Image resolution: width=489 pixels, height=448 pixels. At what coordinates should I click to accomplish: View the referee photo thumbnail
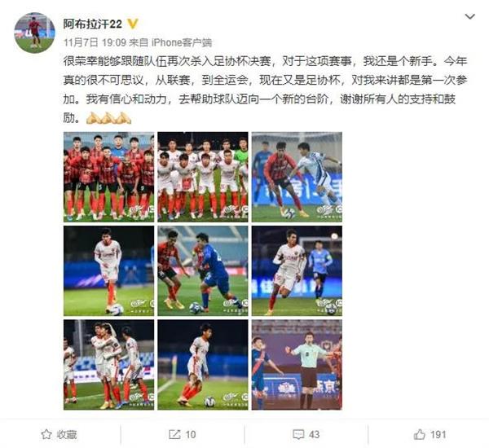pyautogui.click(x=297, y=365)
